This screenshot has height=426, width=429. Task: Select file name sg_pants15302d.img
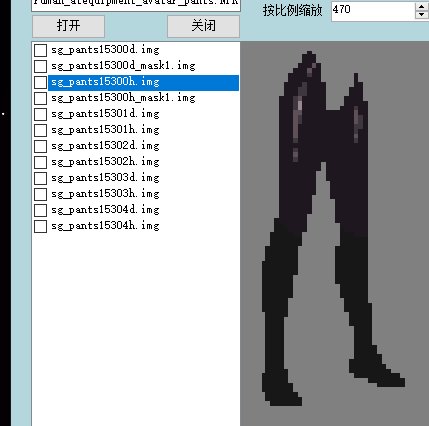click(x=105, y=146)
